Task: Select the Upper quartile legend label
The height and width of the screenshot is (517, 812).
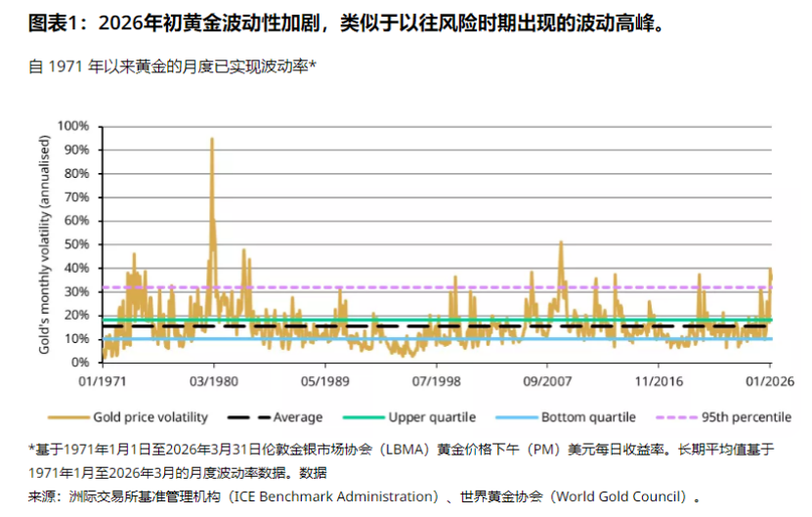Action: 432,417
